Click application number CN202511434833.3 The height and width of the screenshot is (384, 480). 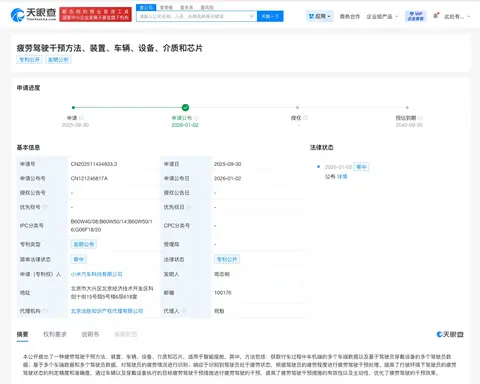tap(94, 164)
